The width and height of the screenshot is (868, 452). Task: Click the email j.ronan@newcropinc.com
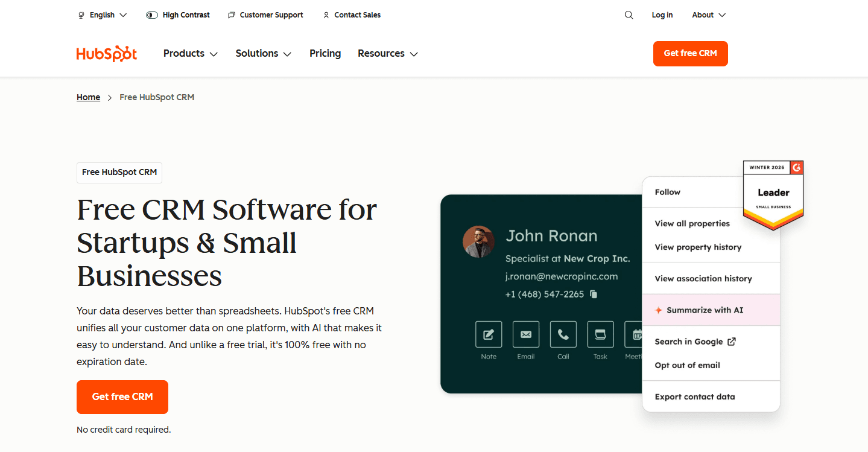coord(562,276)
